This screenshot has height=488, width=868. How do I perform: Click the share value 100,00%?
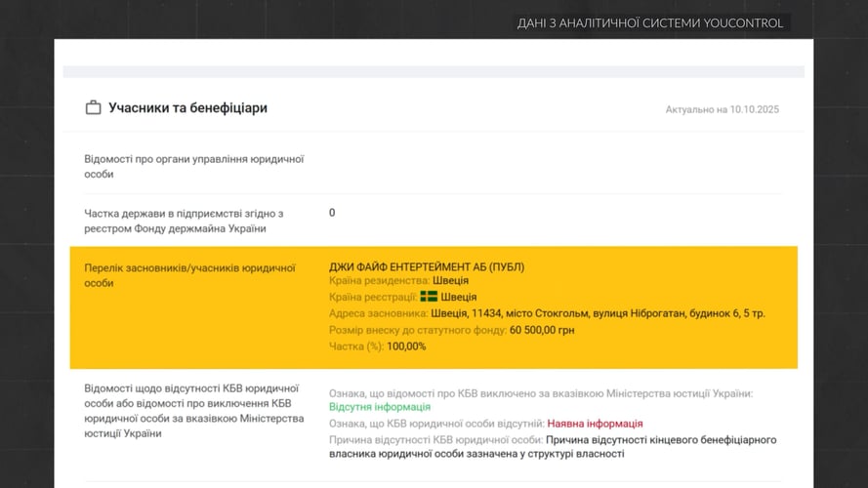tap(406, 346)
